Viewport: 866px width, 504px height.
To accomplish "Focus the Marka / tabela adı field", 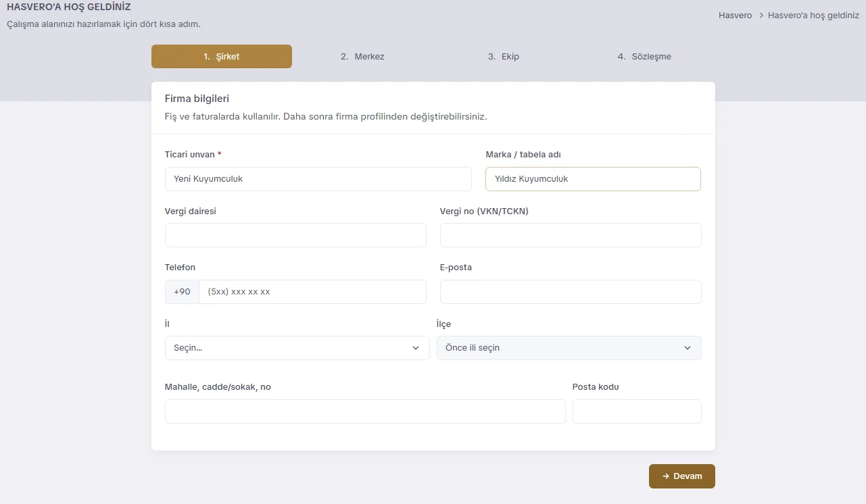I will (593, 179).
